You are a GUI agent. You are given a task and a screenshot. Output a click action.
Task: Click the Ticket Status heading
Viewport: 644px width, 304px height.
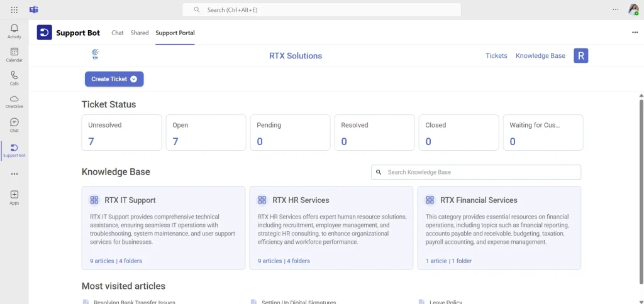tap(109, 104)
